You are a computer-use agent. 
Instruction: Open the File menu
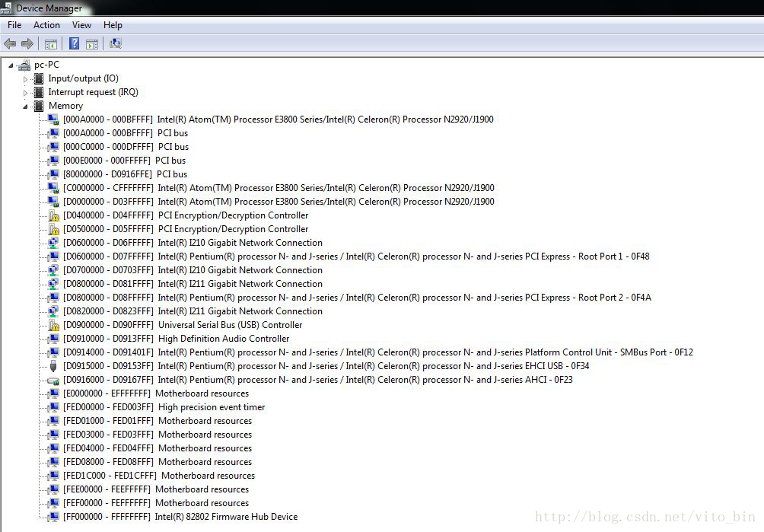coord(14,25)
